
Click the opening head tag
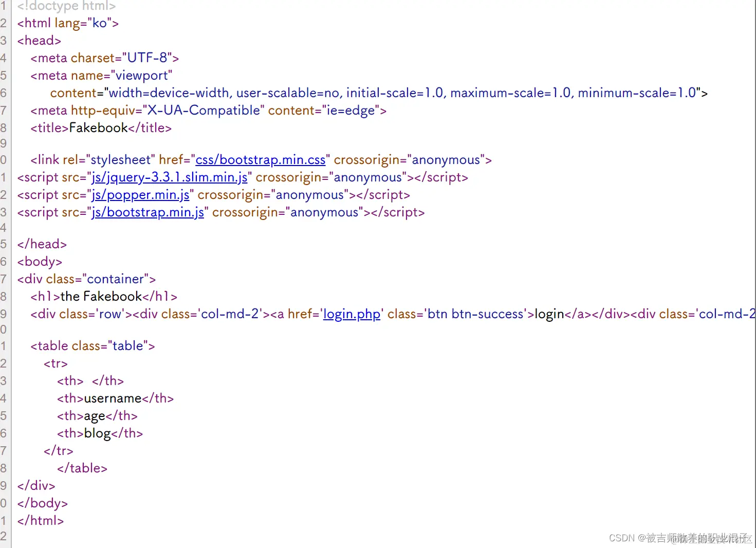click(40, 41)
